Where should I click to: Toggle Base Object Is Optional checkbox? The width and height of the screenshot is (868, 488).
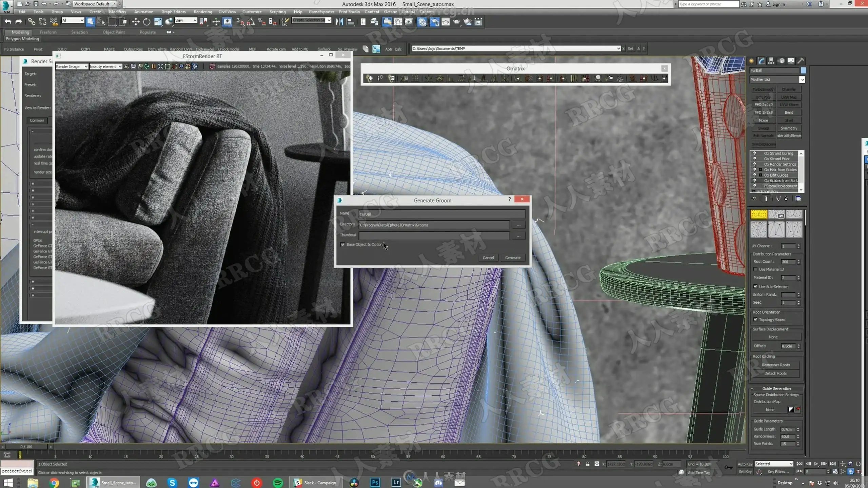[x=343, y=244]
